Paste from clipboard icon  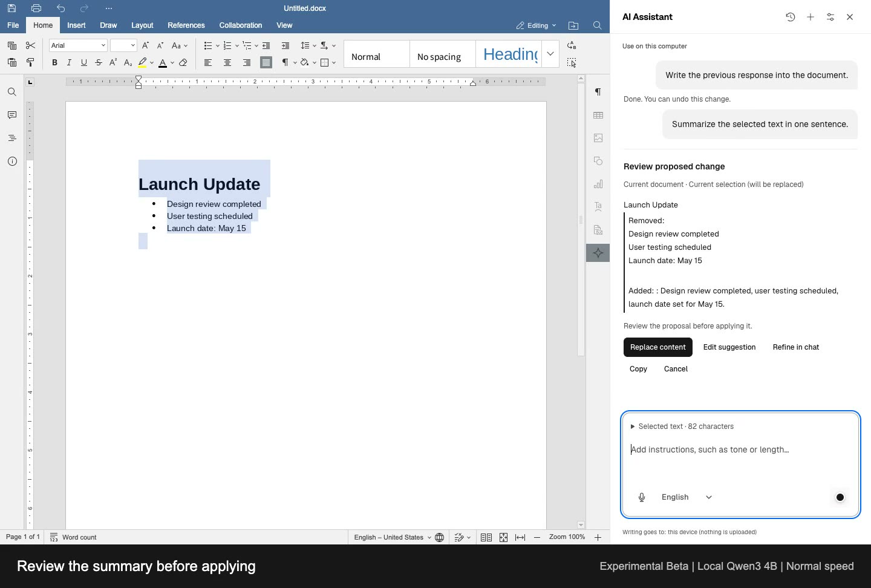11,62
